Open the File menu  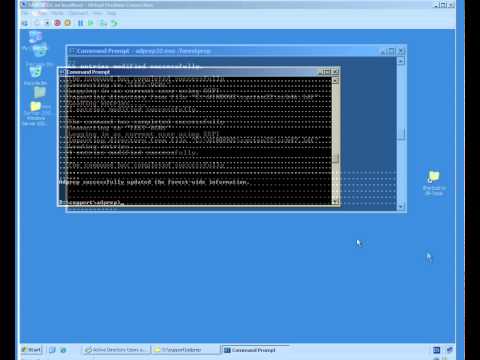pos(26,13)
